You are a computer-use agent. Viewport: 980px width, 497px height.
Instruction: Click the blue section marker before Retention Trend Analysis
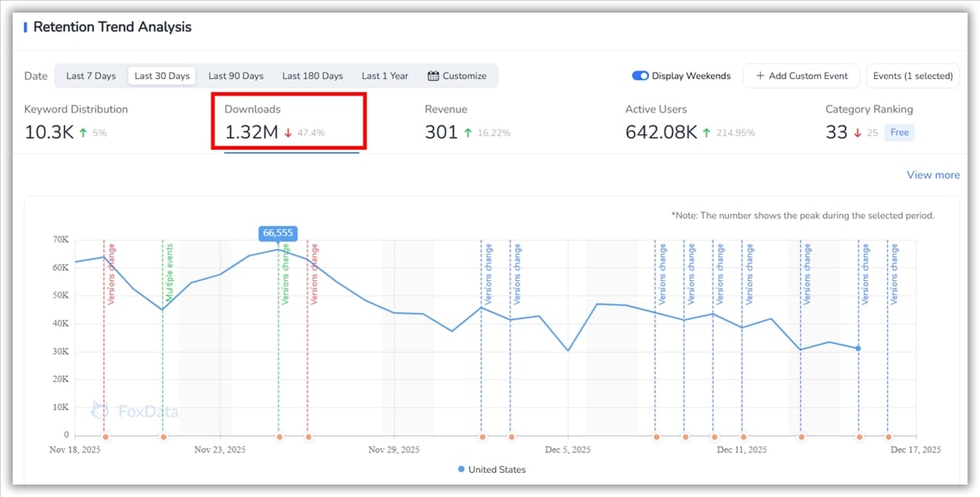(25, 27)
